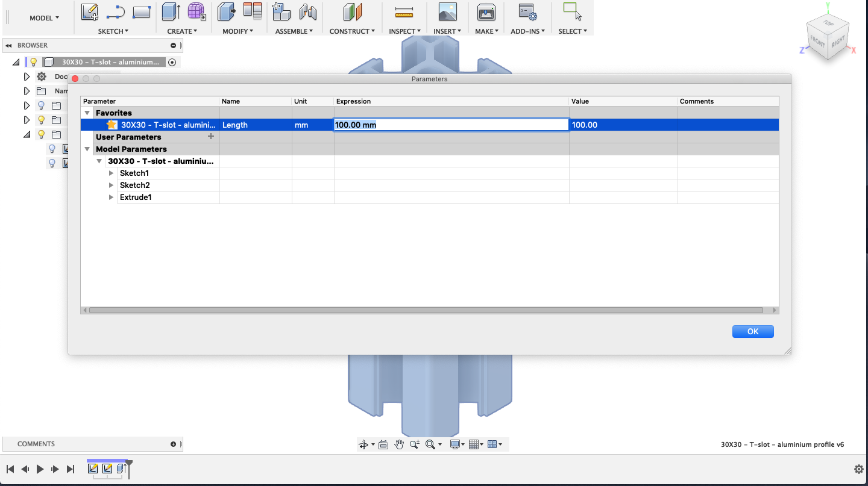Click the OK button in Parameters dialog

[x=752, y=331]
